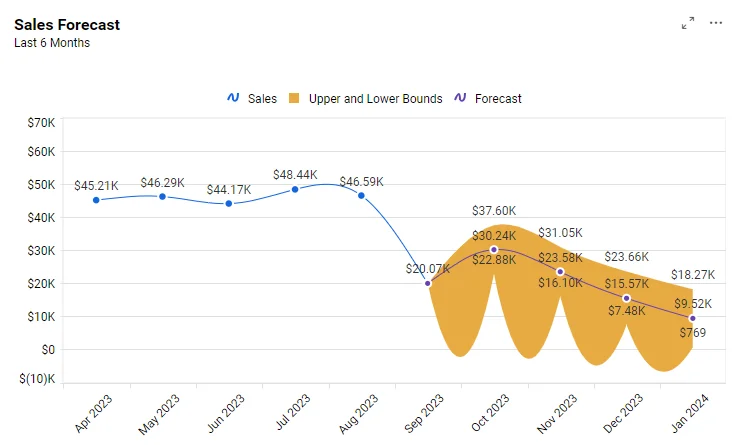Click the $23.66K upper bound label
The image size is (740, 445).
pyautogui.click(x=627, y=257)
